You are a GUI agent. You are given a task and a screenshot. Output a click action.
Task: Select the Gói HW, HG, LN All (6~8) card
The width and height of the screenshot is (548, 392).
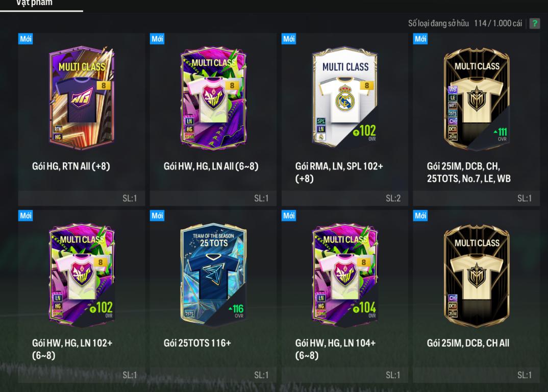pyautogui.click(x=213, y=119)
